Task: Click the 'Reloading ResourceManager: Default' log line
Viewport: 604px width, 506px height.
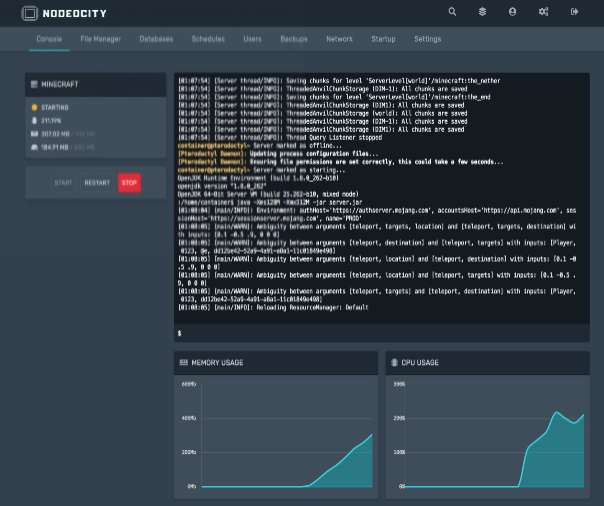Action: (273, 307)
